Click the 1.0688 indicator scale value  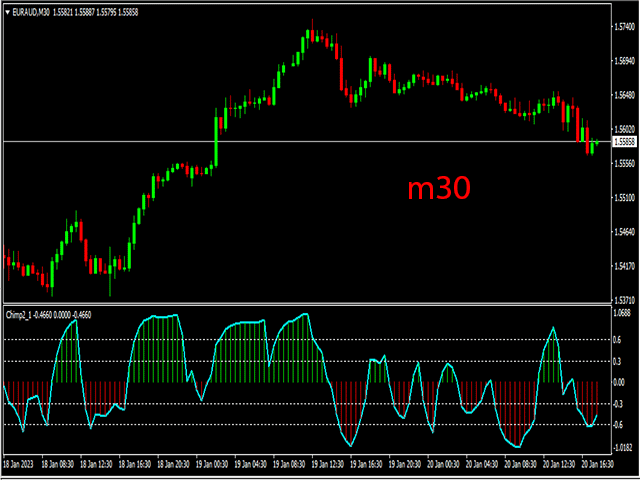click(x=622, y=313)
